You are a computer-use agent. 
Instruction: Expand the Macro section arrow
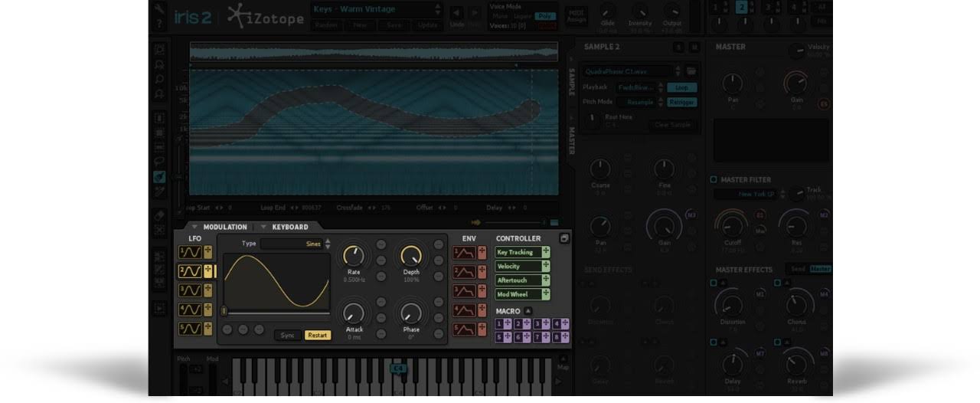click(x=528, y=311)
